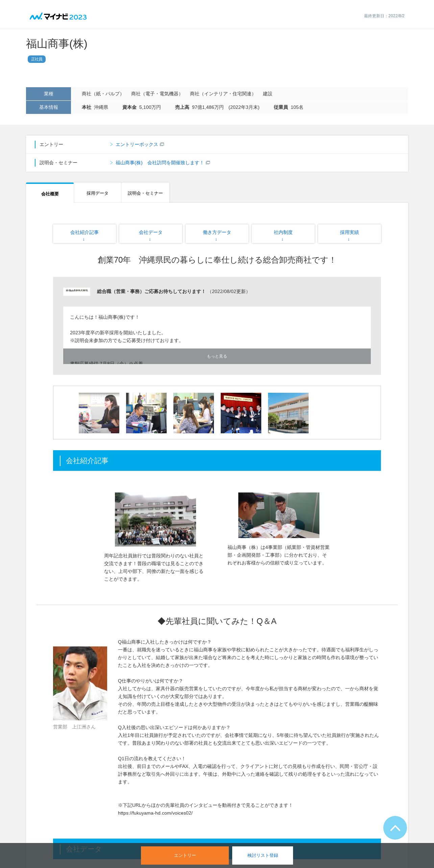This screenshot has height=868, width=434.
Task: Click 資本金 5,100万円 value
Action: tap(141, 107)
